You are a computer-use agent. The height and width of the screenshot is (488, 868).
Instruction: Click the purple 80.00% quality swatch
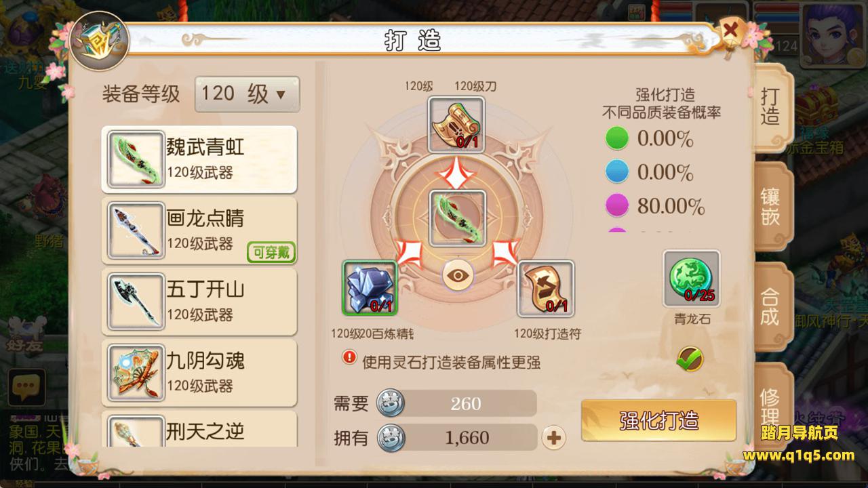click(x=617, y=206)
